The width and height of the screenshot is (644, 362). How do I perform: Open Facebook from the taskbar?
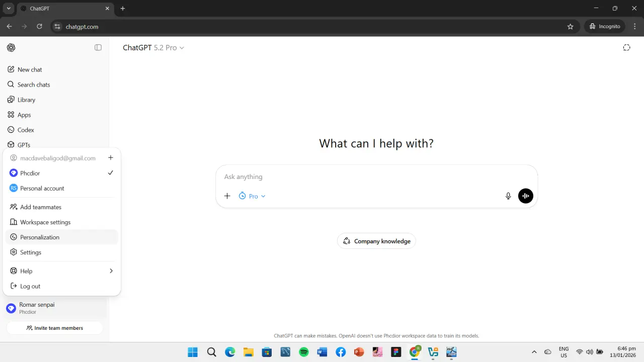(341, 352)
